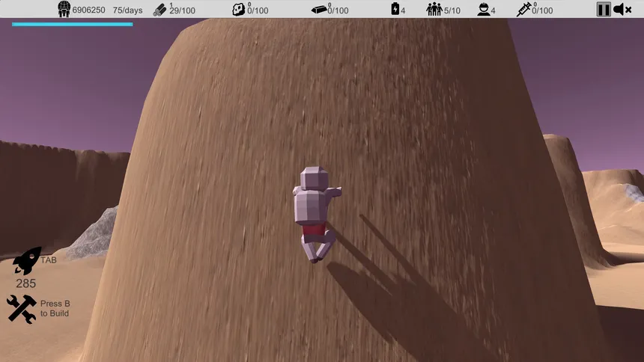Click the 'Press B to Build' label
The height and width of the screenshot is (362, 644).
(55, 308)
